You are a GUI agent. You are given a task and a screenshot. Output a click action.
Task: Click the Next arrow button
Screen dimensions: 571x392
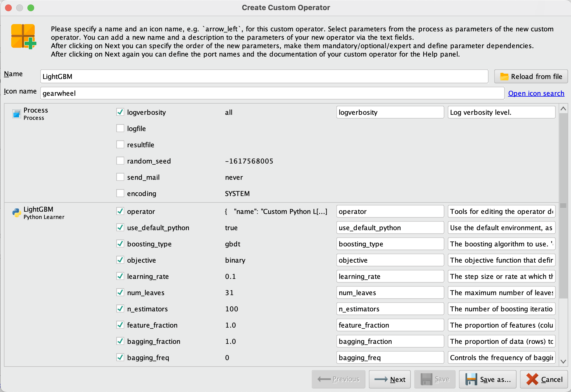pyautogui.click(x=390, y=379)
